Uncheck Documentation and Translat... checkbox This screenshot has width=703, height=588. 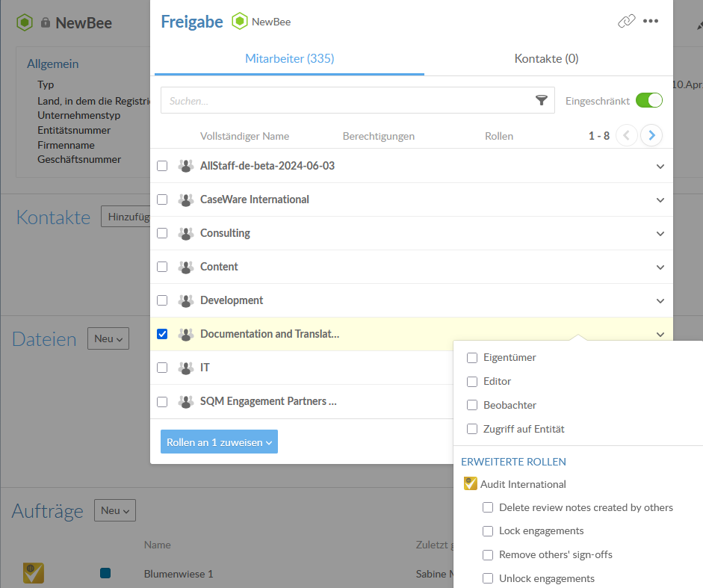[x=162, y=334]
